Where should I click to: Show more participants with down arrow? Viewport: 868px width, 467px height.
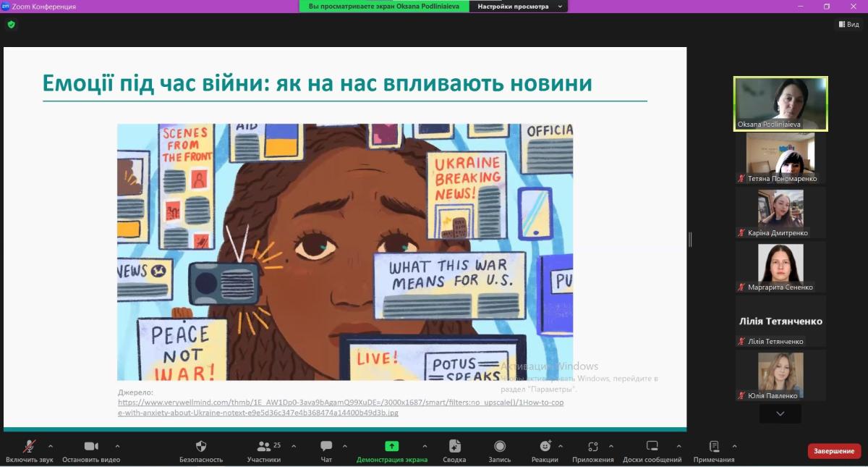tap(780, 413)
